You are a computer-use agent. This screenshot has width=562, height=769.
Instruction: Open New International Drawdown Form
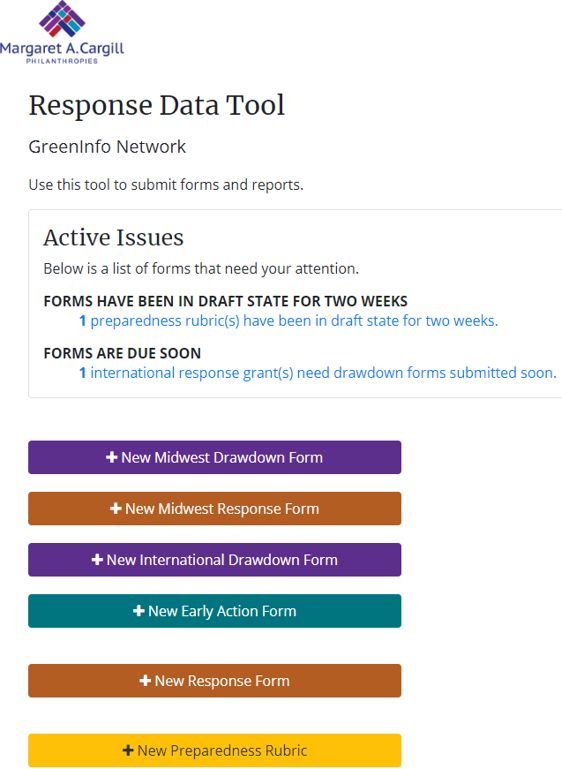[214, 560]
